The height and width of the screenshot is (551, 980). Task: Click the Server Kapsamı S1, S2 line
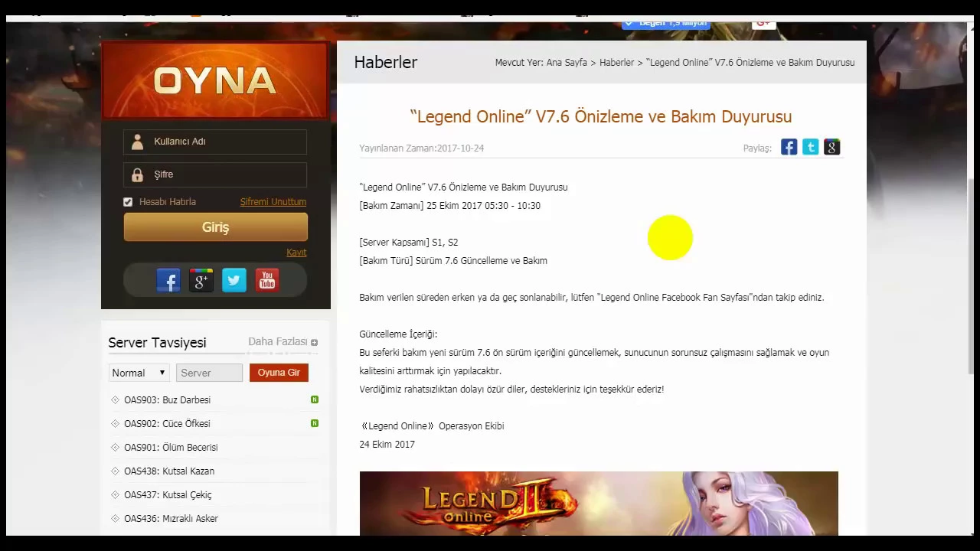point(408,243)
